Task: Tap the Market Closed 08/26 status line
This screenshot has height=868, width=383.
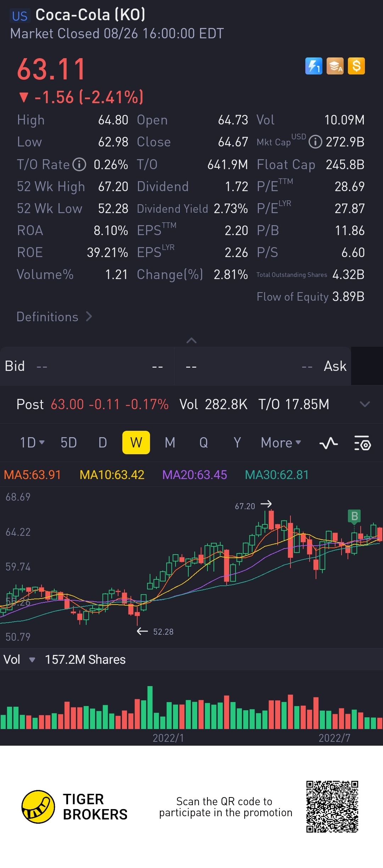Action: point(117,34)
